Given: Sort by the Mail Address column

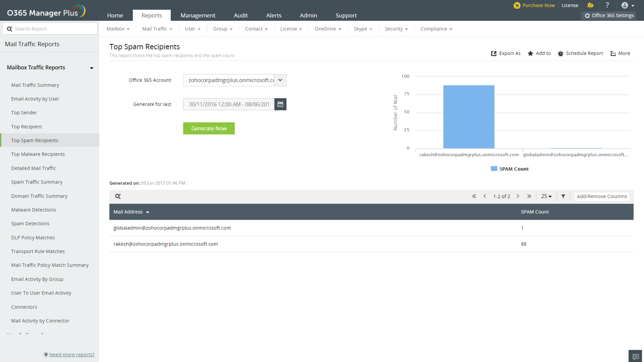Looking at the screenshot, I should [x=128, y=212].
